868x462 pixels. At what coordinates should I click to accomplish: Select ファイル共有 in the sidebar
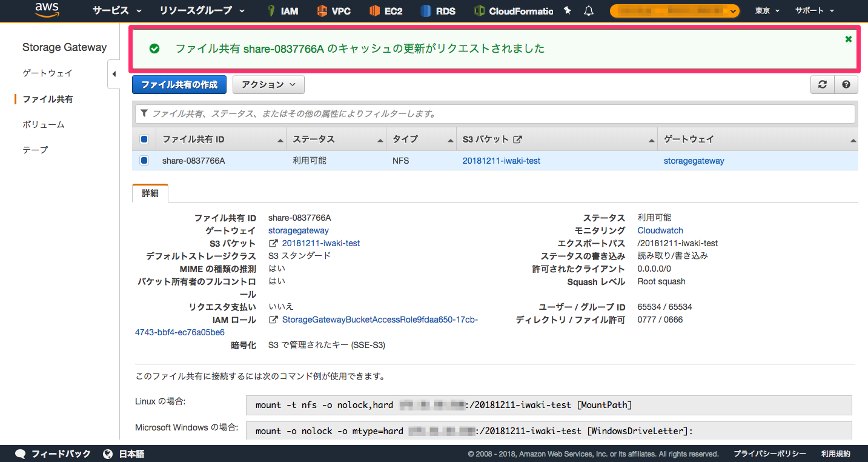coord(47,99)
